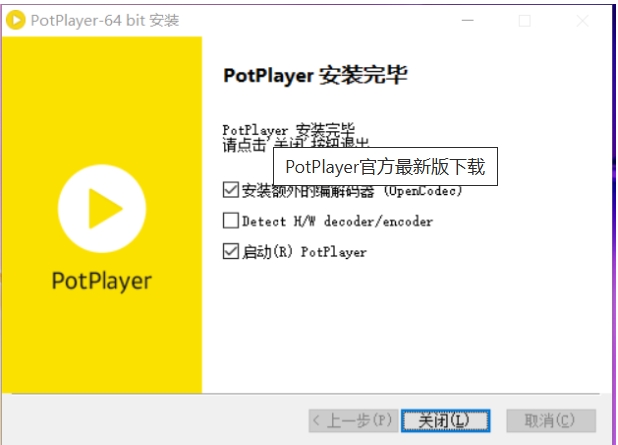Viewport: 618px width, 445px height.
Task: Enable Detect H/W decoder/encoder checkbox
Action: click(x=231, y=221)
